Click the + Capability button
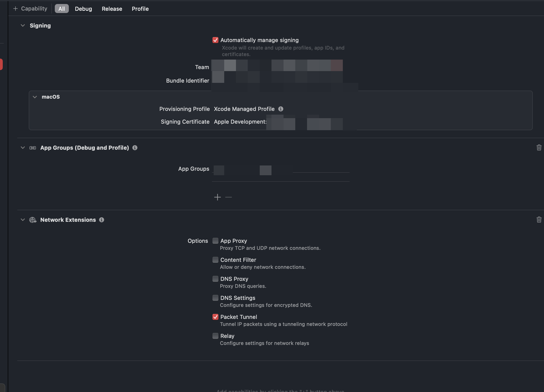This screenshot has width=544, height=392. coord(30,9)
